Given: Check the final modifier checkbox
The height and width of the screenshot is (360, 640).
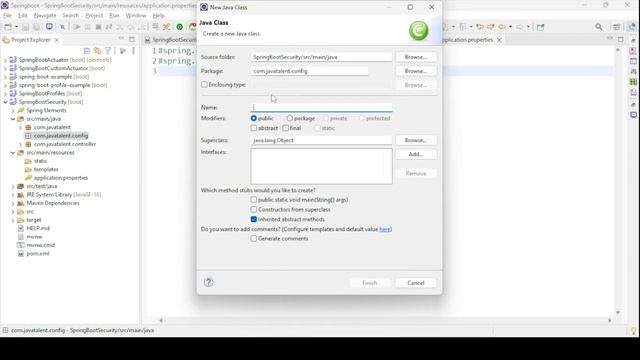Looking at the screenshot, I should (x=286, y=128).
